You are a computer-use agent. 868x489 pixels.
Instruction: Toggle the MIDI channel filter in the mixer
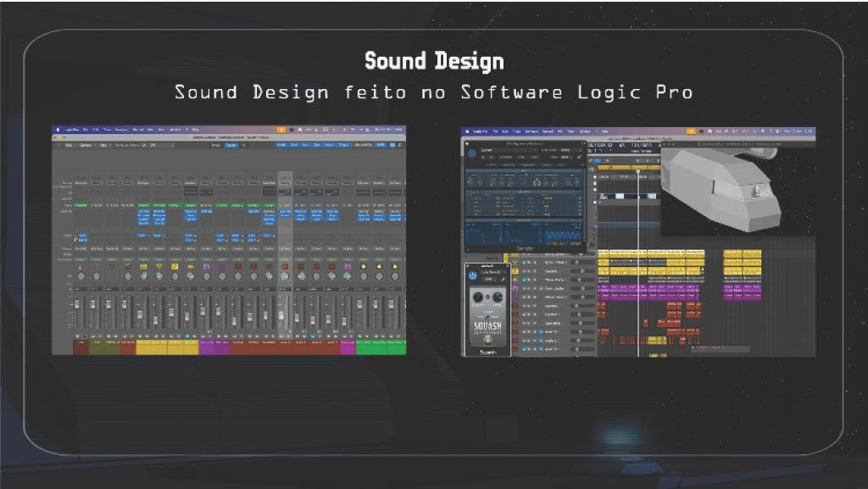click(381, 145)
